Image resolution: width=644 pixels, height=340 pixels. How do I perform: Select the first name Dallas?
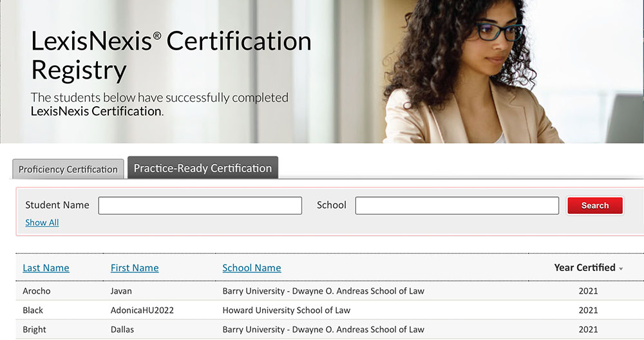(x=122, y=330)
